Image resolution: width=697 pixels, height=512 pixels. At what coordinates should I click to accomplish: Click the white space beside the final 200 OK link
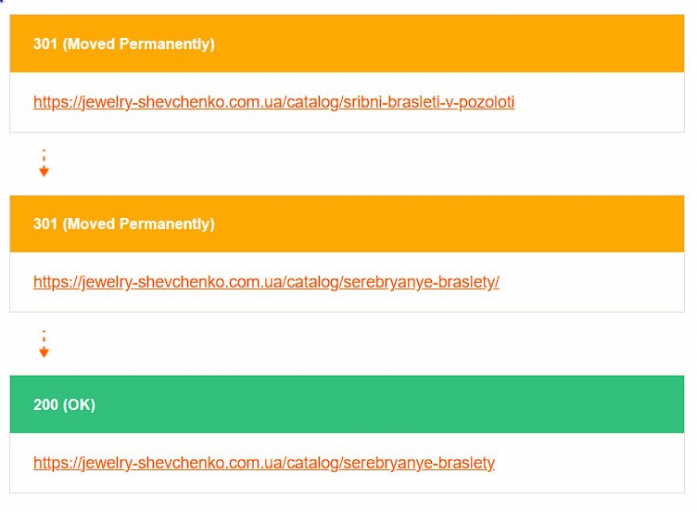click(x=589, y=463)
